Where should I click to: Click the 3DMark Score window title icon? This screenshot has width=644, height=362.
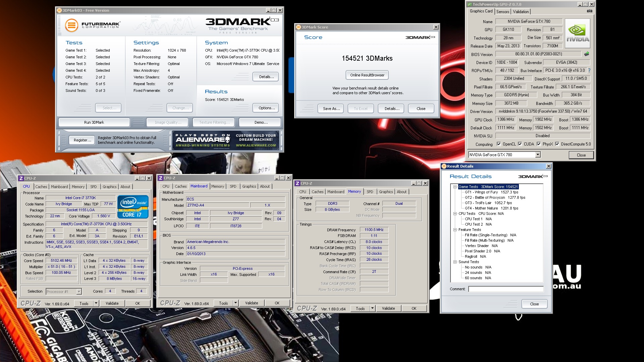[x=299, y=27]
